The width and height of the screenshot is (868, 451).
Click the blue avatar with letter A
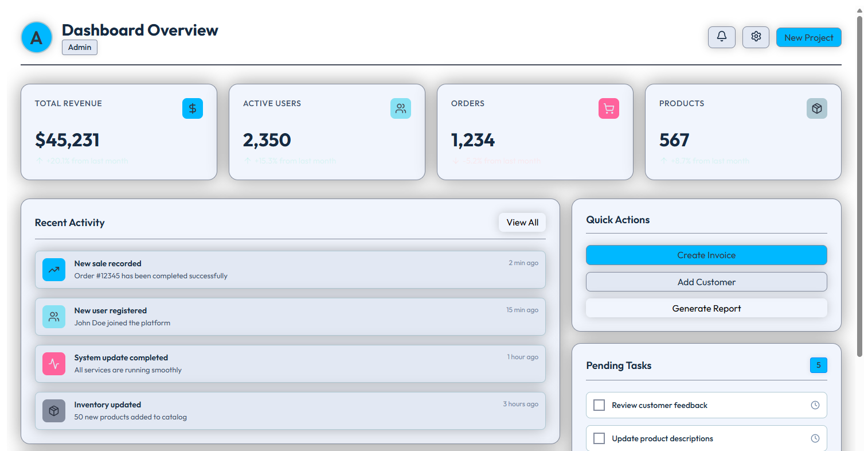coord(37,38)
